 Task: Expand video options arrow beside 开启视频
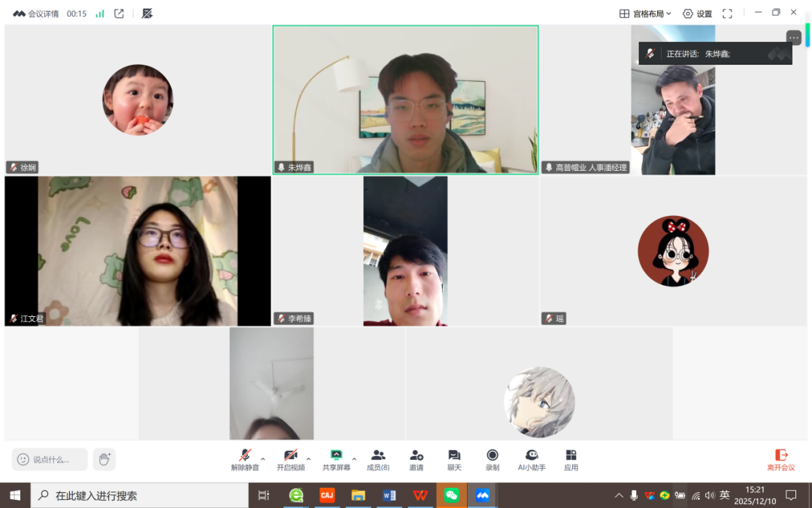(x=308, y=458)
